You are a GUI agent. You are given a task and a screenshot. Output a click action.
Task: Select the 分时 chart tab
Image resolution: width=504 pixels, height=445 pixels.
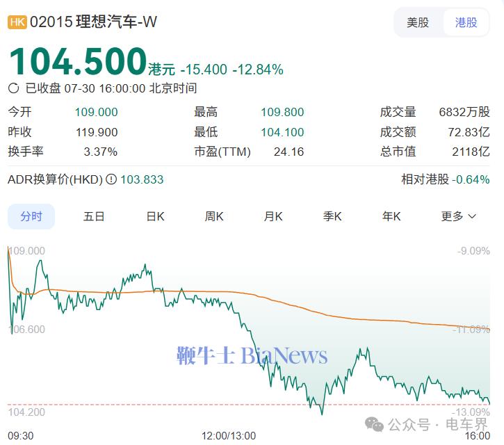(31, 216)
